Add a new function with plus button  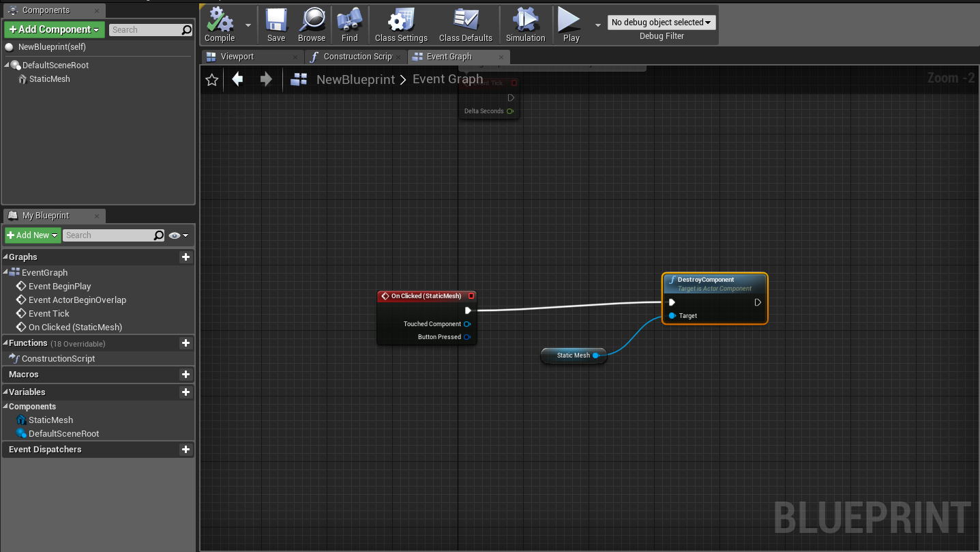185,343
